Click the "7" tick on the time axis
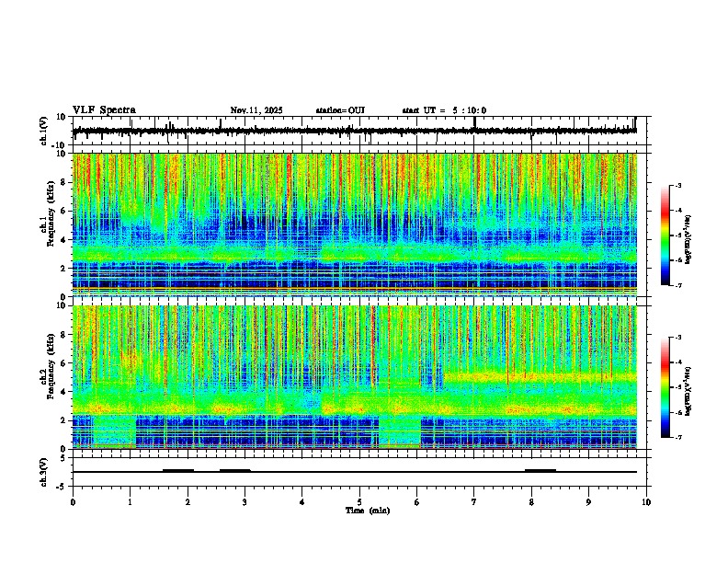Image resolution: width=728 pixels, height=563 pixels. coord(474,502)
